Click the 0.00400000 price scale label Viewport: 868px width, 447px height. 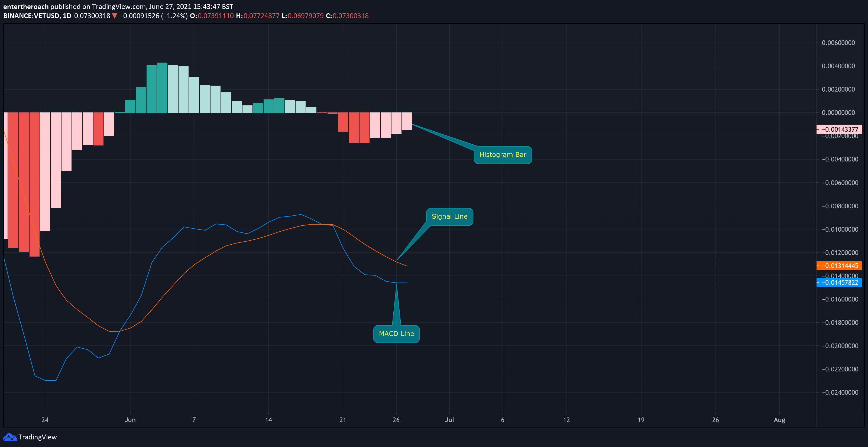[838, 66]
